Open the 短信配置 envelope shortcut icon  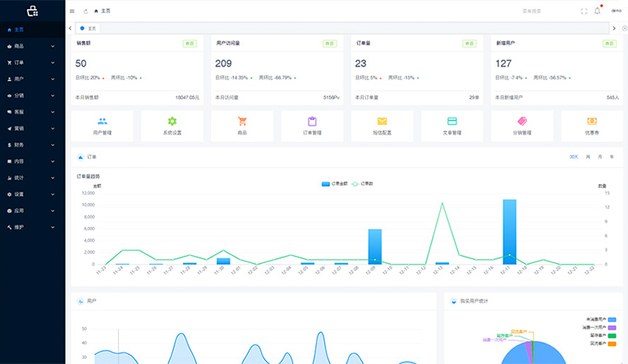382,121
